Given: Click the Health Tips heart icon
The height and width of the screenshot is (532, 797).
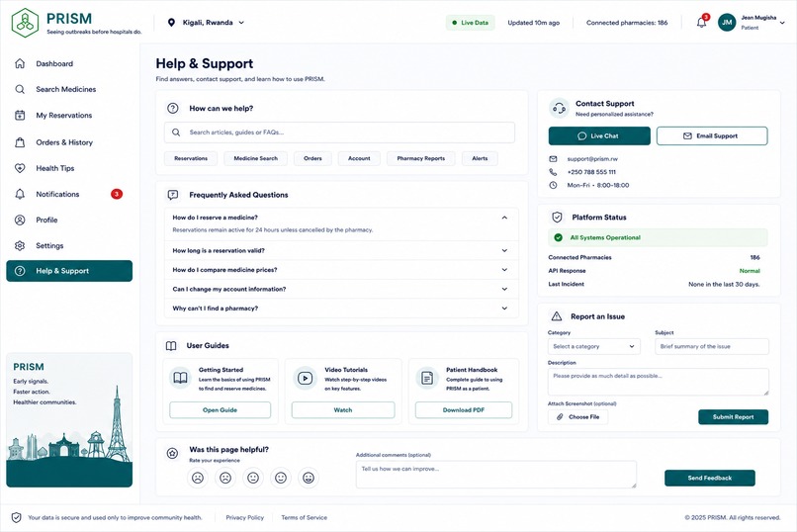Looking at the screenshot, I should pos(20,168).
